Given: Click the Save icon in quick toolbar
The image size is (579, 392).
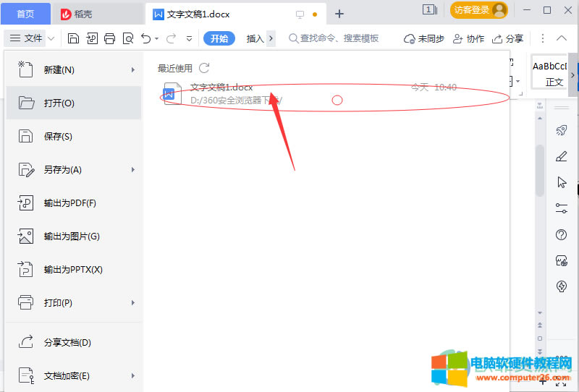Looking at the screenshot, I should click(x=73, y=38).
